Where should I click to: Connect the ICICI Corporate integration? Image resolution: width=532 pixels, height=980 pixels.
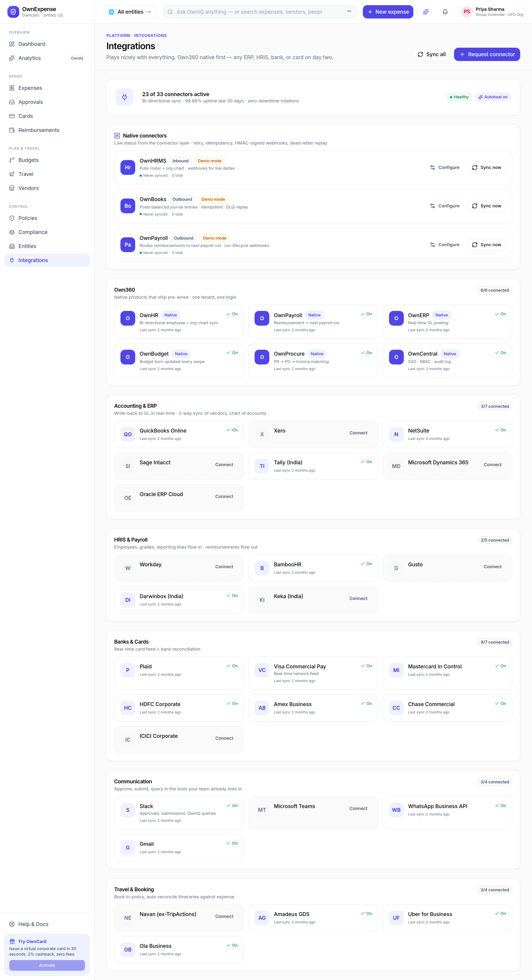tap(224, 738)
